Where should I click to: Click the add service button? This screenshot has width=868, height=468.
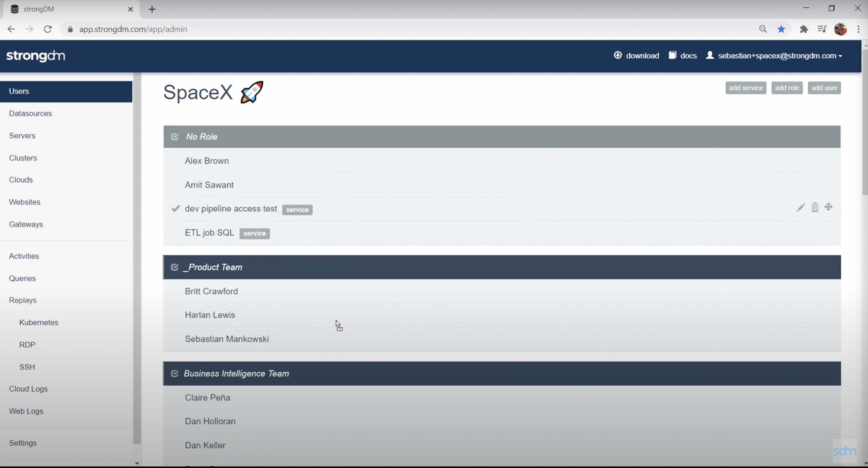(x=746, y=88)
